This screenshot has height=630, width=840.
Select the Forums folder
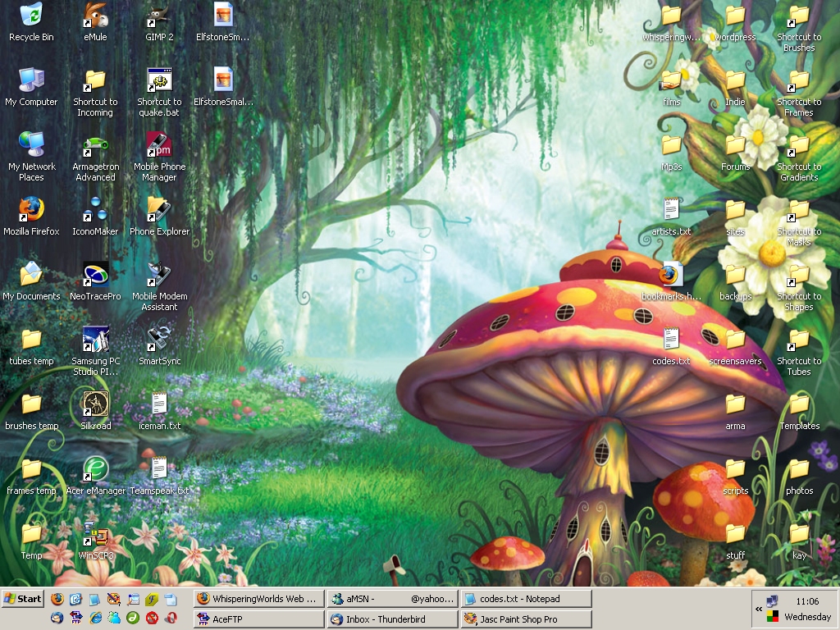click(x=735, y=152)
